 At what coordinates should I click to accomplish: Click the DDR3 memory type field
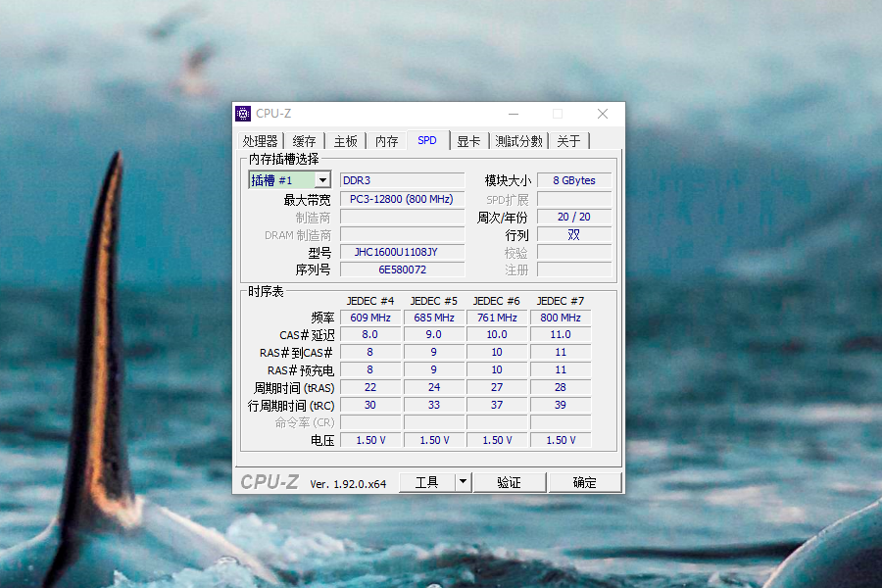pos(402,180)
